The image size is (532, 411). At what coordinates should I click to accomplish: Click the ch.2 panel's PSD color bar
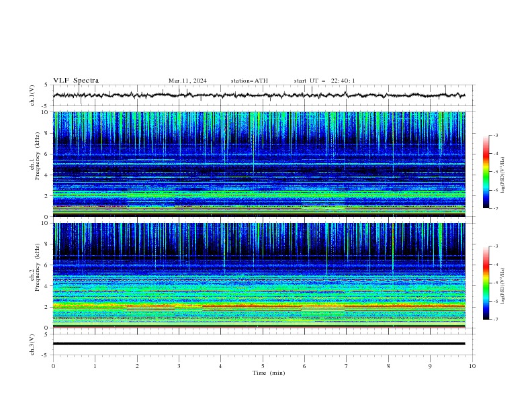coord(486,283)
